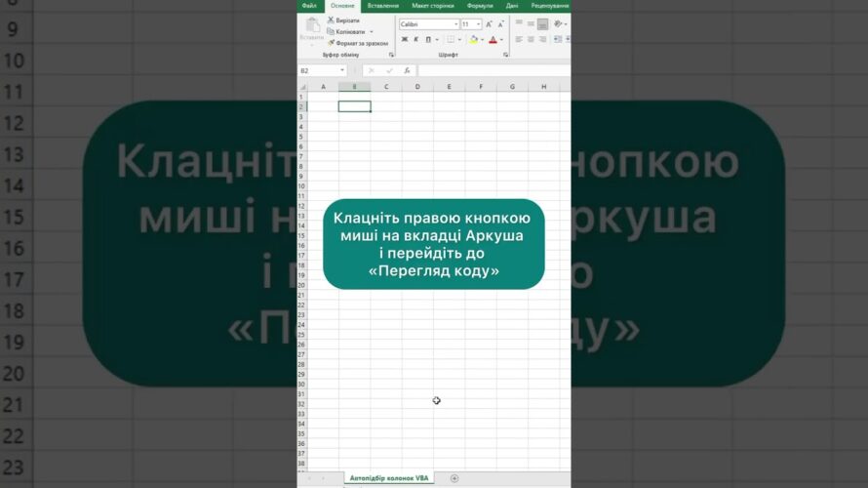The width and height of the screenshot is (868, 488).
Task: Click the Name Box showing B2
Action: click(319, 71)
